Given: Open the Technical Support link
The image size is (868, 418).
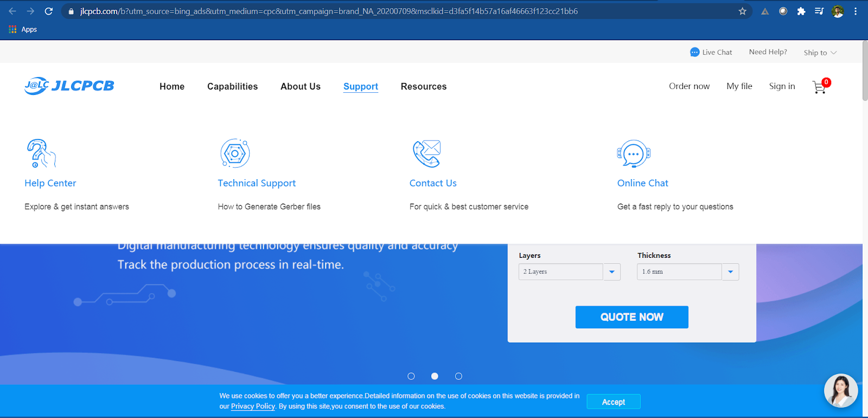Looking at the screenshot, I should 257,183.
